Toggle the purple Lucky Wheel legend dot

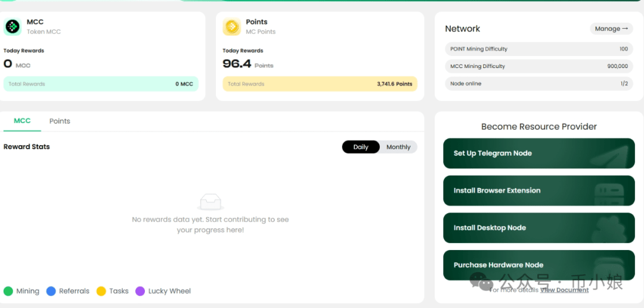140,291
